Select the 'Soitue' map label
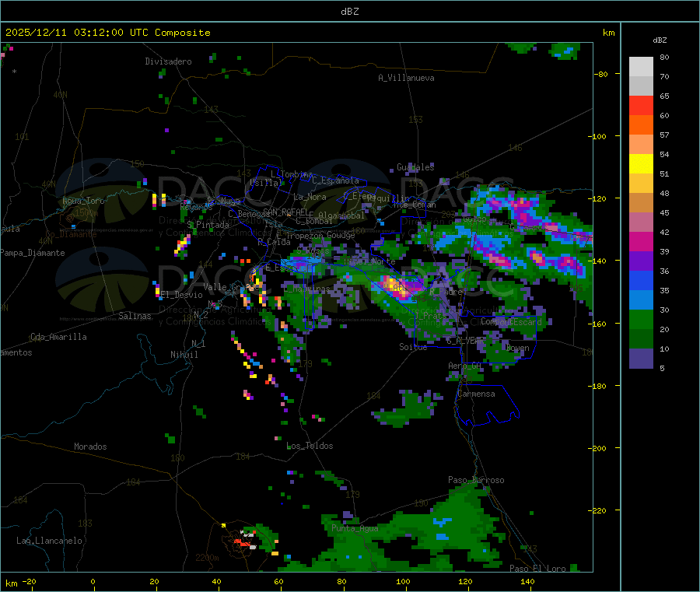The image size is (700, 592). tap(413, 347)
